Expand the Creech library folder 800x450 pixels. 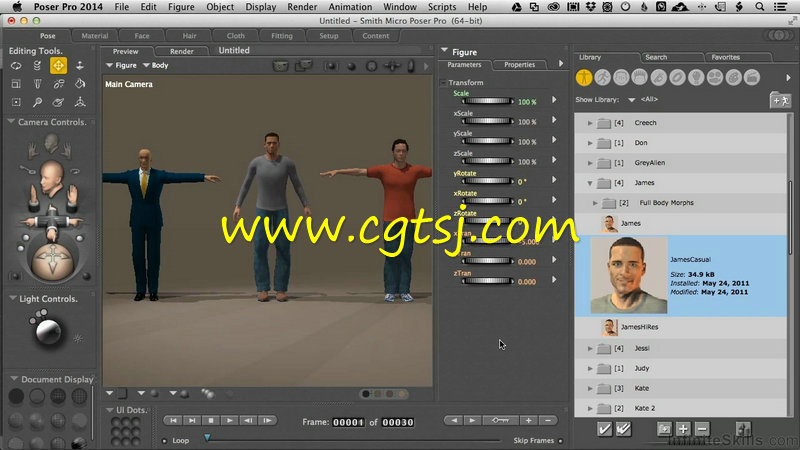[x=590, y=123]
